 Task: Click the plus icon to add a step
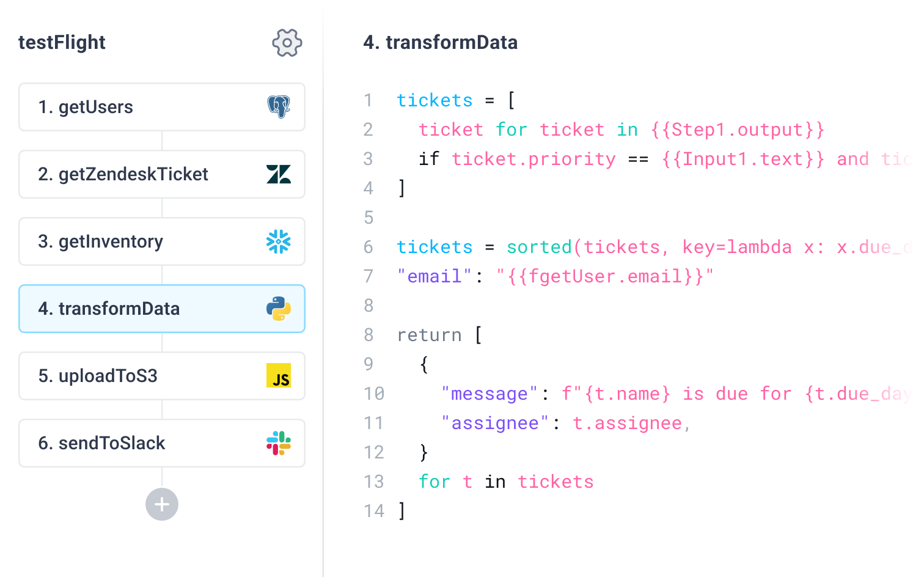tap(161, 504)
